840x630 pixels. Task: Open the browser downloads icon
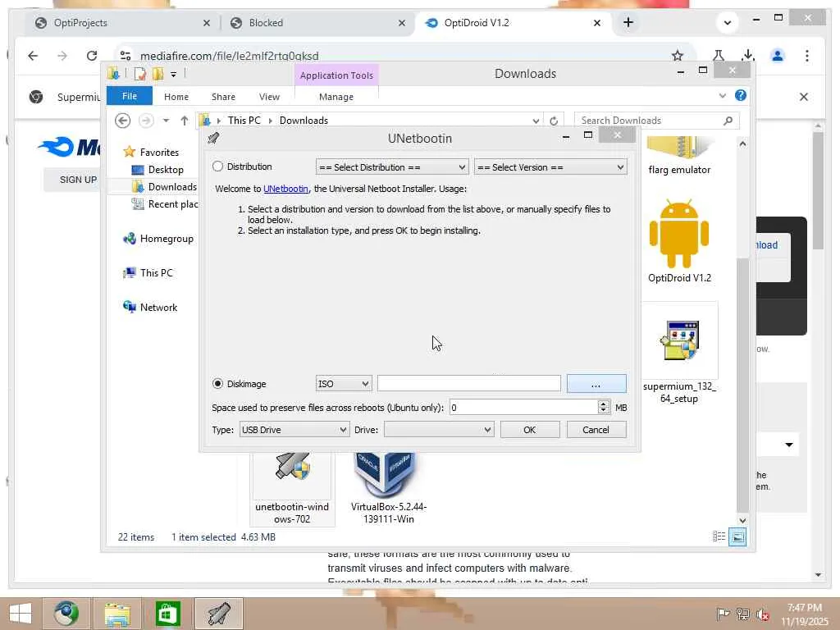tap(748, 56)
